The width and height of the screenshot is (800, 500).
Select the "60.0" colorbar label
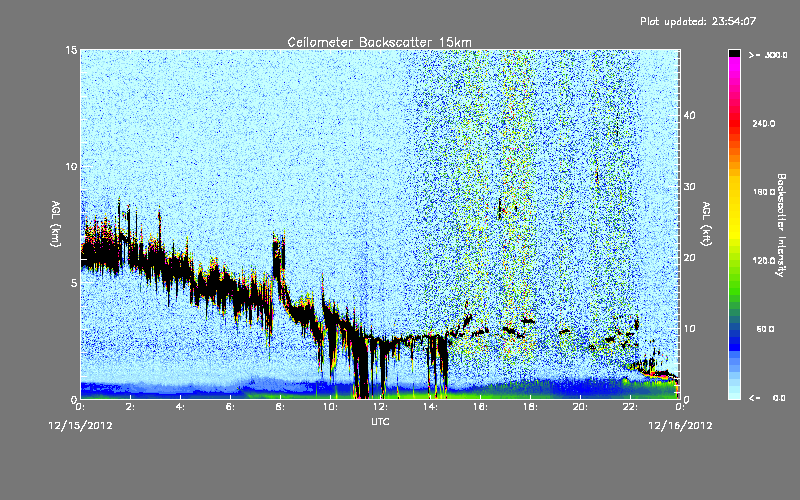point(765,329)
